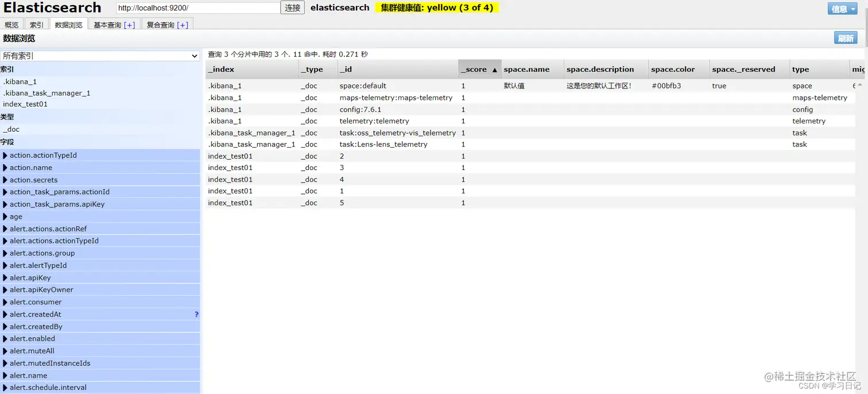Viewport: 868px width, 394px height.
Task: Filter by index_test01 index in sidebar
Action: click(x=25, y=104)
